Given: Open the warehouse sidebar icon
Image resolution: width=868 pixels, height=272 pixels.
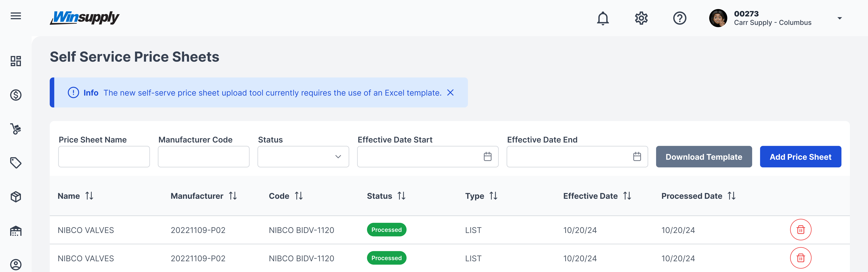Looking at the screenshot, I should [x=16, y=231].
